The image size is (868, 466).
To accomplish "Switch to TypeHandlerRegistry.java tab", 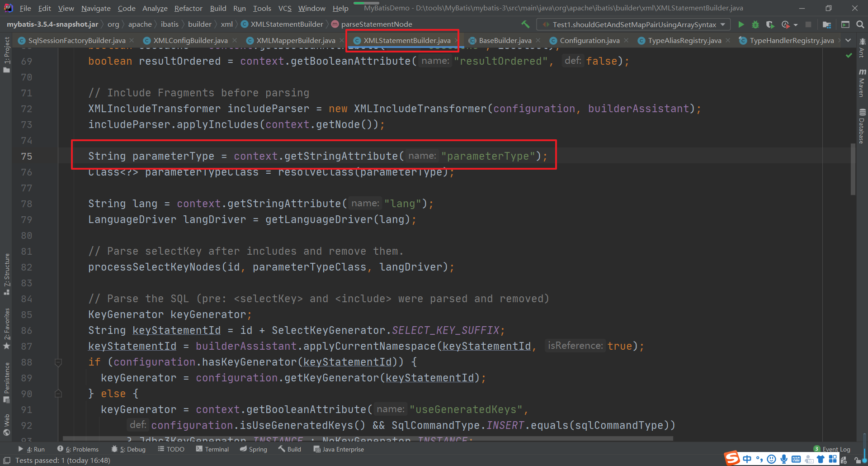I will [x=792, y=40].
